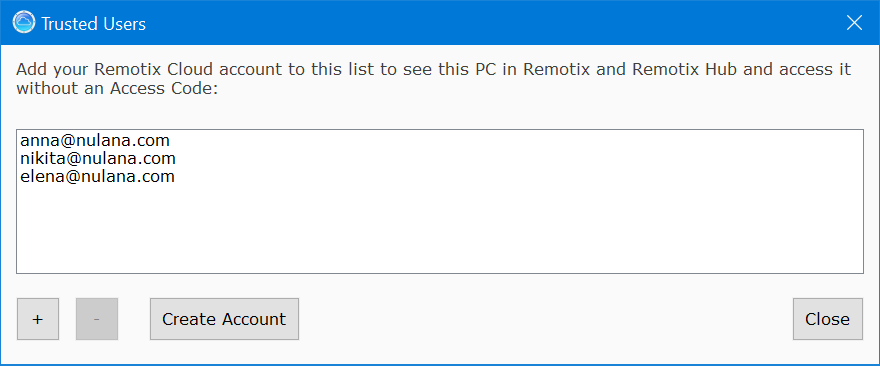880x366 pixels.
Task: Close the dialog with the title bar X
Action: tap(854, 23)
